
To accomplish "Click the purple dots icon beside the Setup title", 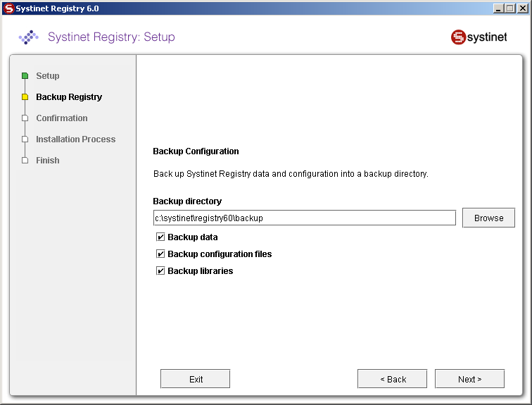I will click(x=28, y=37).
